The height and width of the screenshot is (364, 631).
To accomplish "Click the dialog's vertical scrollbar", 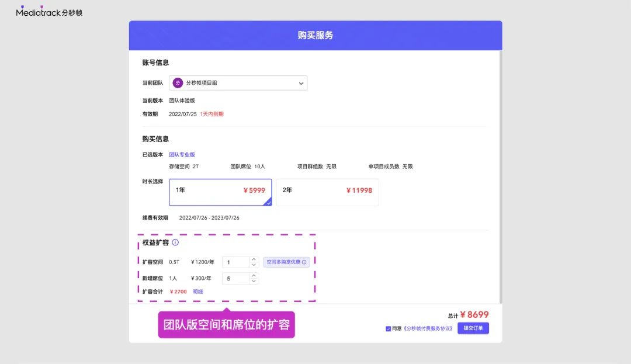I will [500, 175].
